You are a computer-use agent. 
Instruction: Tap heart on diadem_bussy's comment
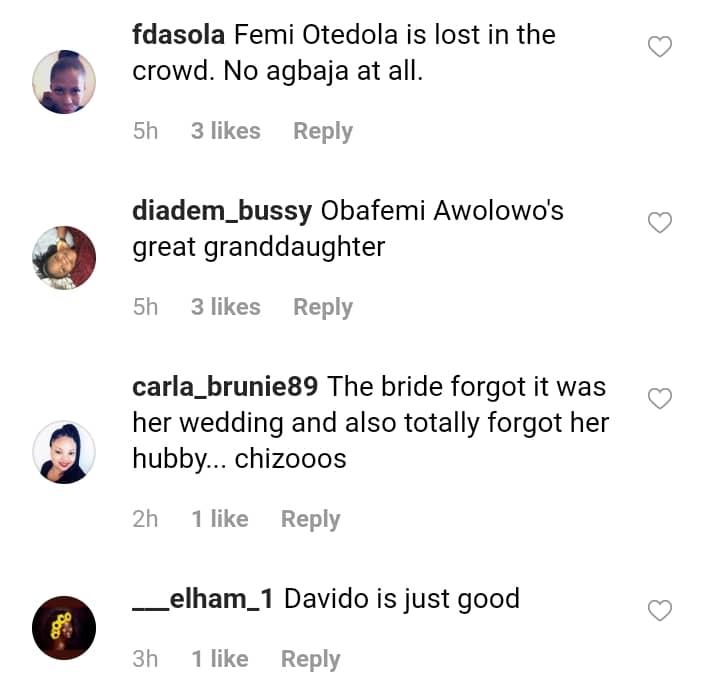click(x=660, y=223)
